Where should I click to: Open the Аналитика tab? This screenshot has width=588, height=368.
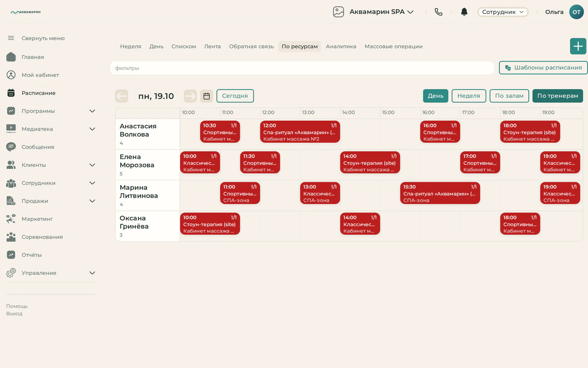[x=341, y=46]
